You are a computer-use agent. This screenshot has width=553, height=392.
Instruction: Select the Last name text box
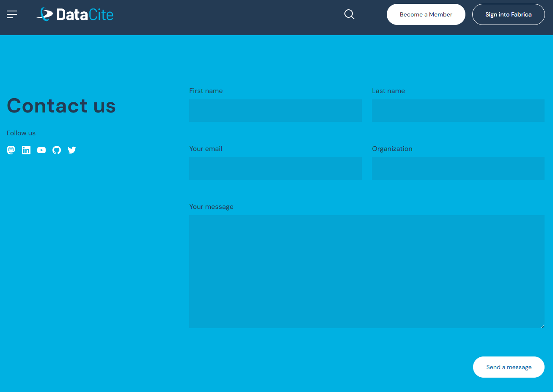pyautogui.click(x=458, y=110)
